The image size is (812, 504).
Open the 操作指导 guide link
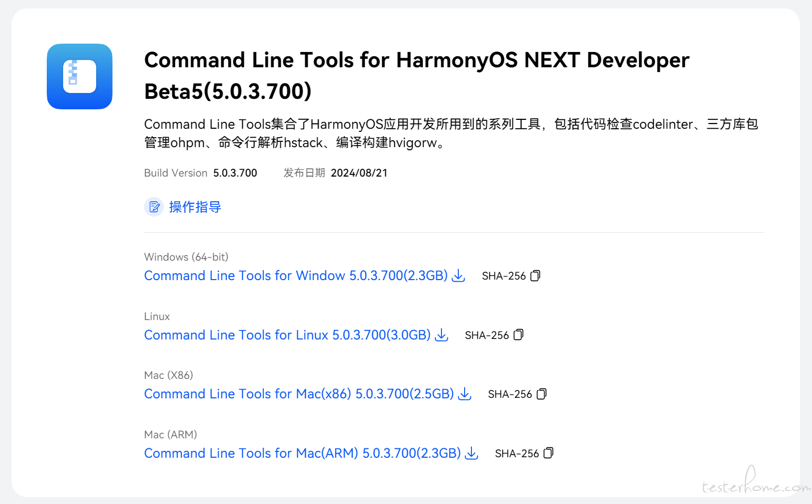pyautogui.click(x=195, y=207)
